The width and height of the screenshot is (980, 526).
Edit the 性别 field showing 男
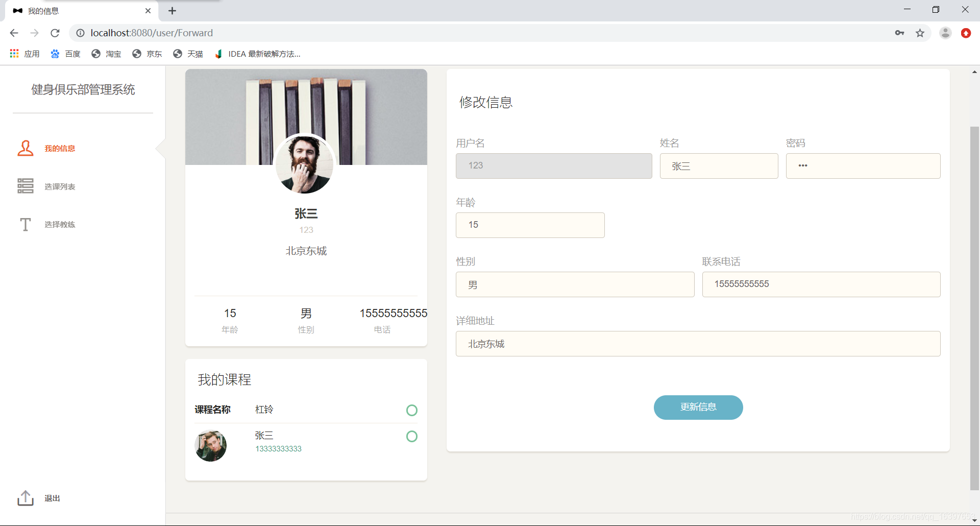pos(575,284)
